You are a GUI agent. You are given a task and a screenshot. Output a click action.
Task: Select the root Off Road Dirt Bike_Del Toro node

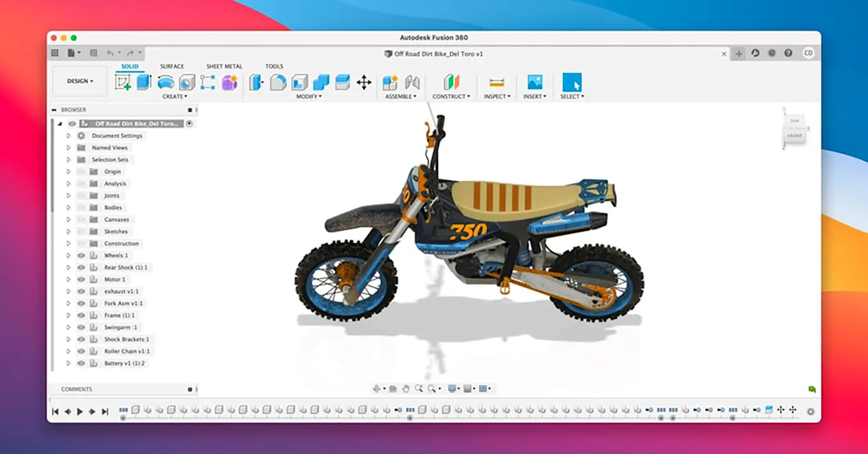point(136,124)
